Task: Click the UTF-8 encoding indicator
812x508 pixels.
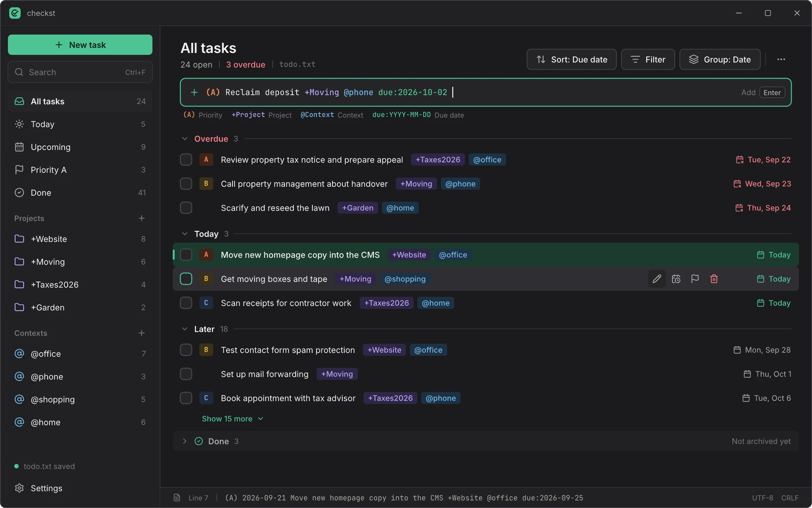Action: pyautogui.click(x=762, y=498)
